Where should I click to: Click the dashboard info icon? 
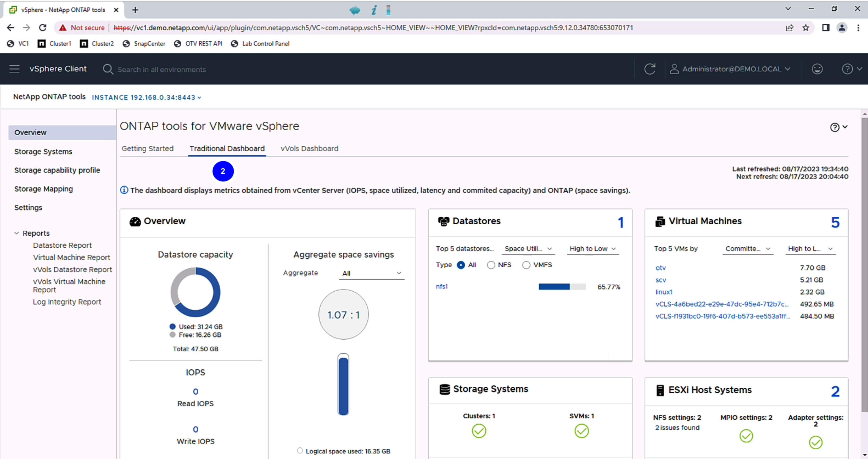pos(124,190)
